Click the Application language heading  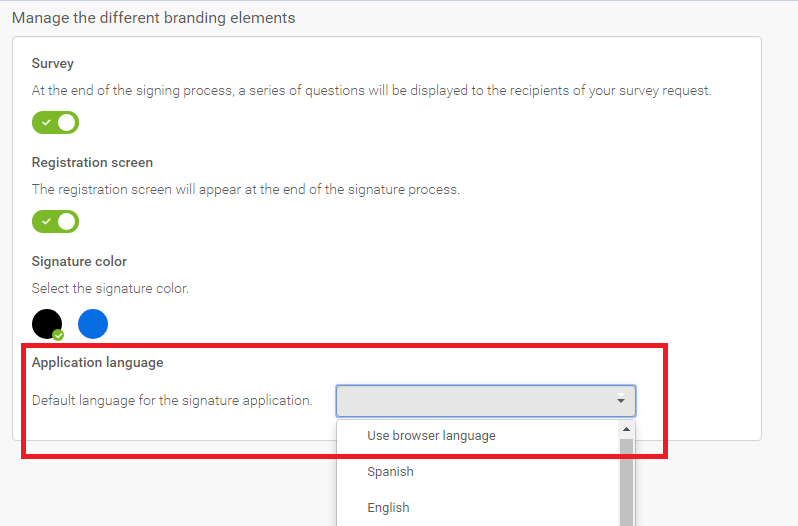[x=98, y=363]
